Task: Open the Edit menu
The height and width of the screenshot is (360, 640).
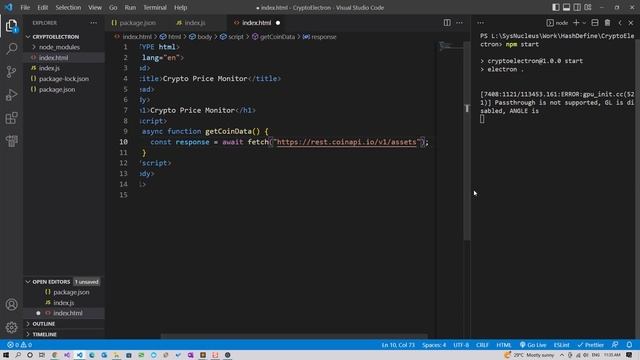Action: [x=42, y=7]
